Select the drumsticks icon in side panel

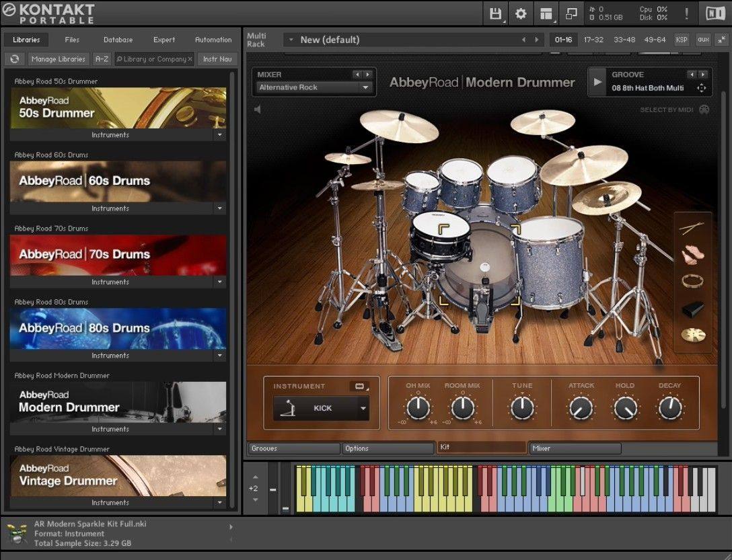(x=692, y=229)
